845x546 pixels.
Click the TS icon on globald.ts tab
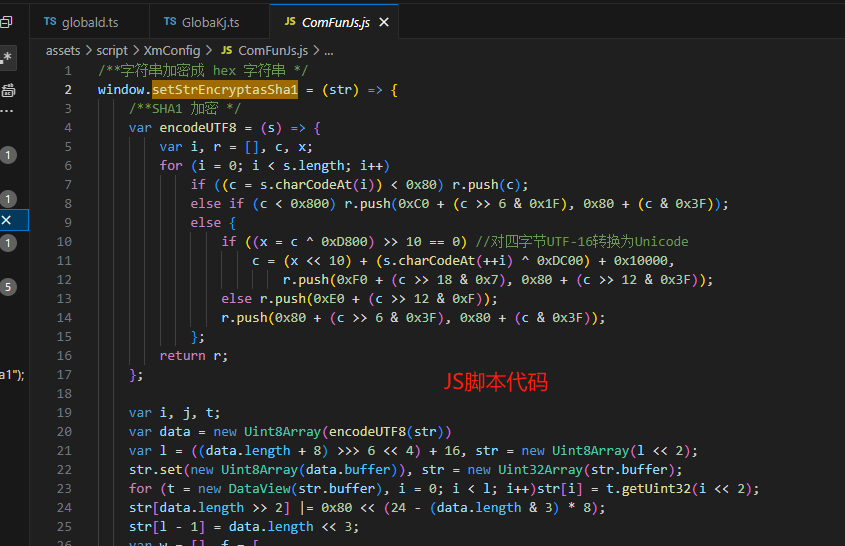coord(50,22)
